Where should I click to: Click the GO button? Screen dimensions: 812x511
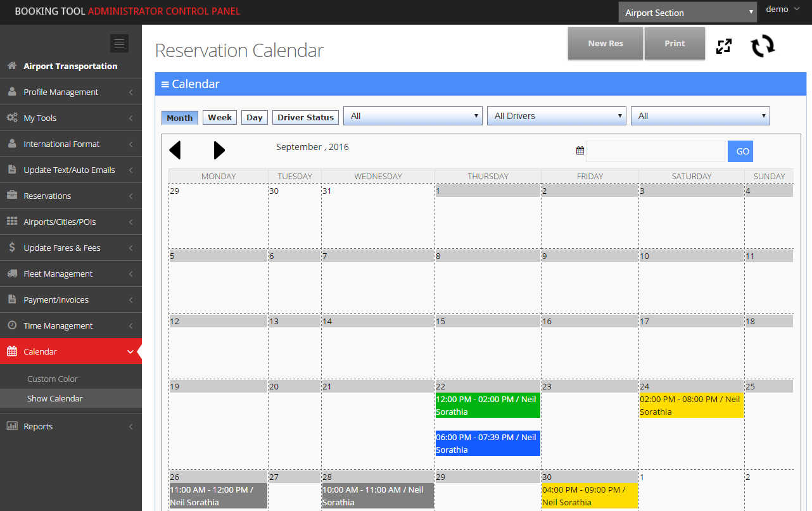[740, 151]
